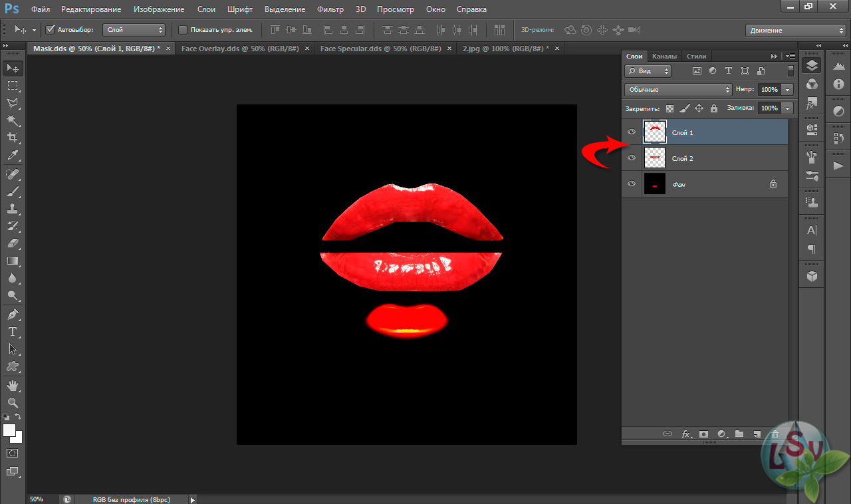Open the Непр opacity slider dropdown
The width and height of the screenshot is (851, 504).
tap(788, 89)
